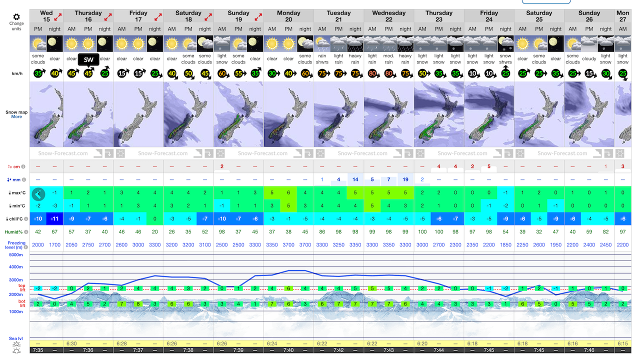Screen dimensions: 640x364
Task: Open the Thursday 16 snow map thumbnail
Action: pos(88,114)
